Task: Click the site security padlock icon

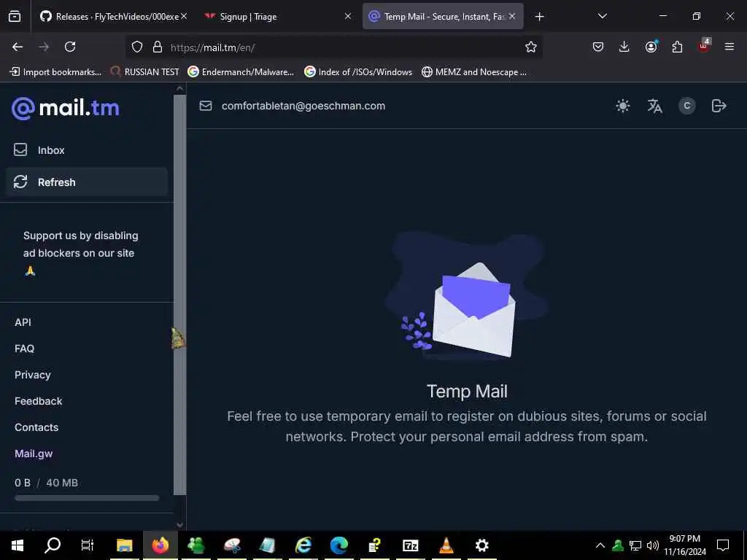Action: [158, 47]
